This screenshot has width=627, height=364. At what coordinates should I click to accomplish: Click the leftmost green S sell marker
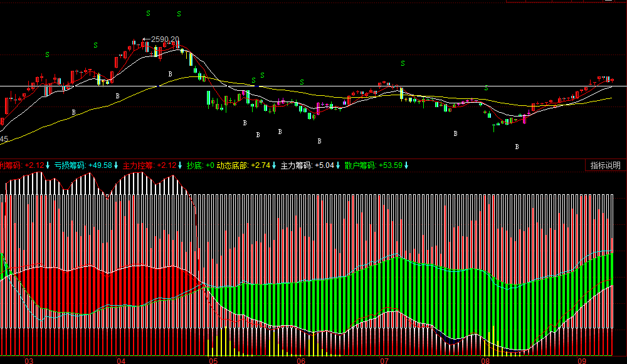point(47,55)
